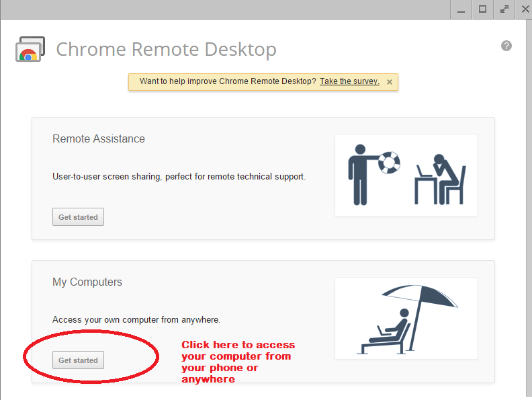Click Get started under Remote Assistance
The width and height of the screenshot is (532, 400).
coord(78,217)
